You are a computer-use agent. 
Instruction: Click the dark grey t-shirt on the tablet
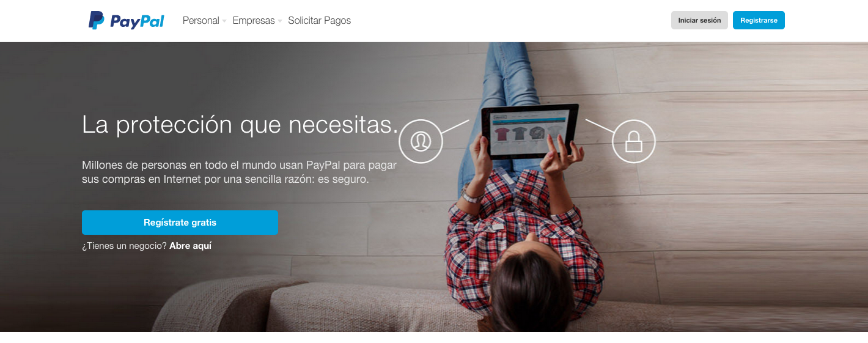coord(520,133)
